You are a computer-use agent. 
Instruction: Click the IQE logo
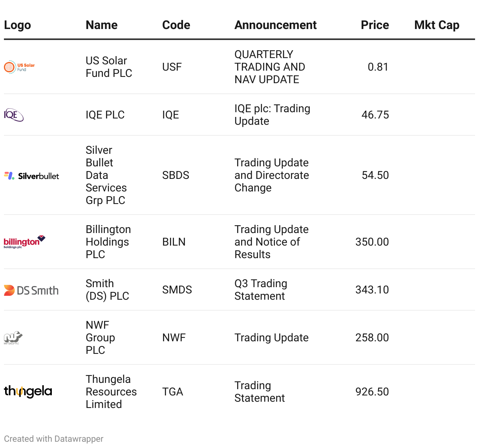pyautogui.click(x=14, y=115)
